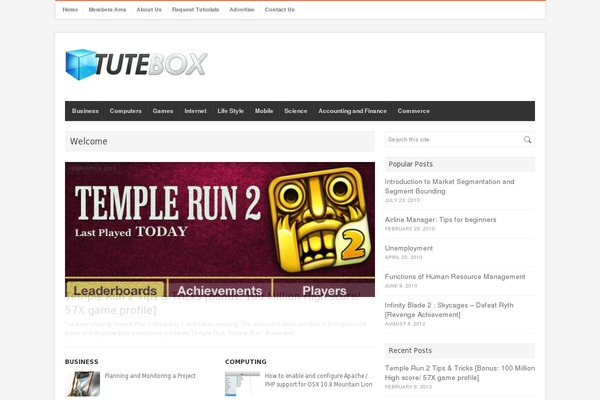Open the Temple Run 2 featured banner

click(x=220, y=229)
